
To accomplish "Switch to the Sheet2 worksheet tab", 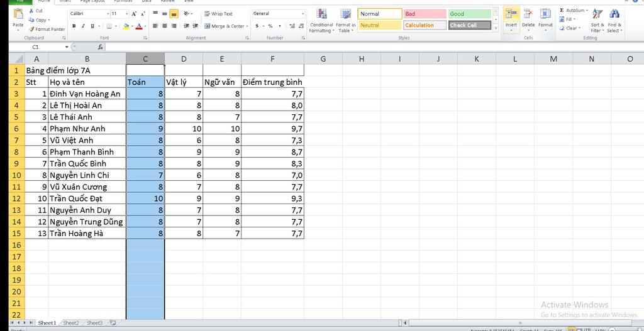I will 71,323.
